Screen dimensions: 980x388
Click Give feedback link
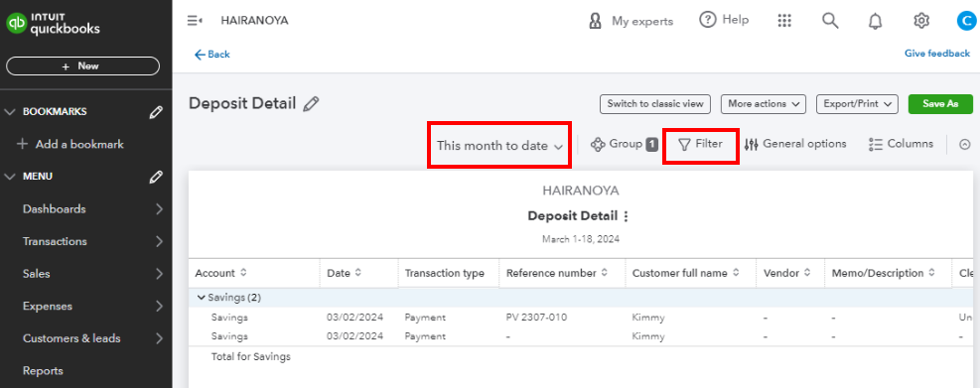[937, 54]
